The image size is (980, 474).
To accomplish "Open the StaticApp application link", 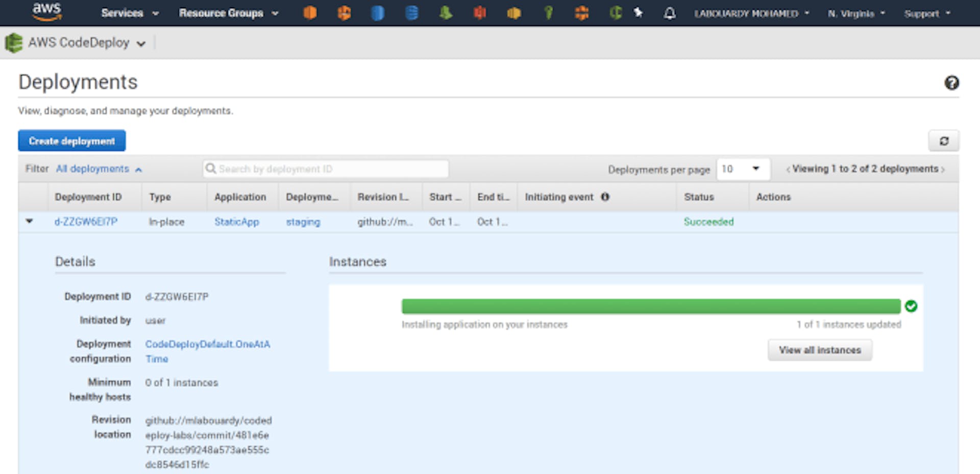I will pyautogui.click(x=237, y=222).
